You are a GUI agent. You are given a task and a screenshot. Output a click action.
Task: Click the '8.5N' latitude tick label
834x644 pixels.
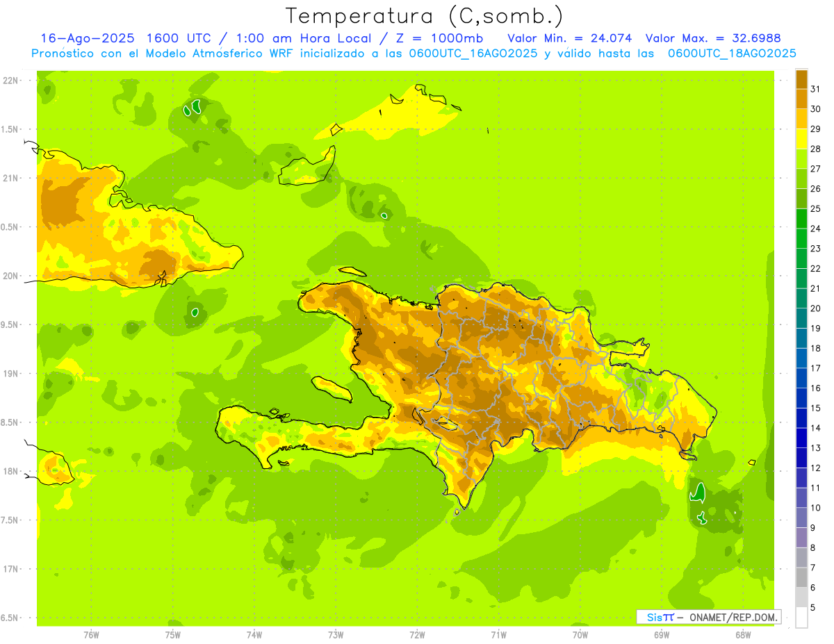click(x=10, y=422)
